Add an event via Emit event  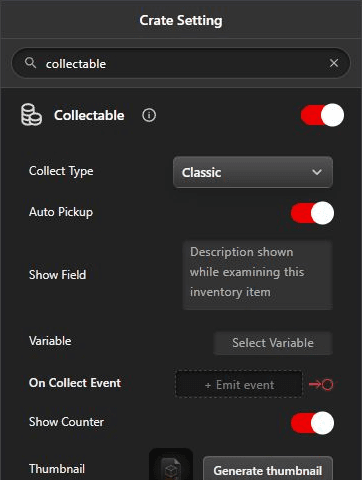239,385
